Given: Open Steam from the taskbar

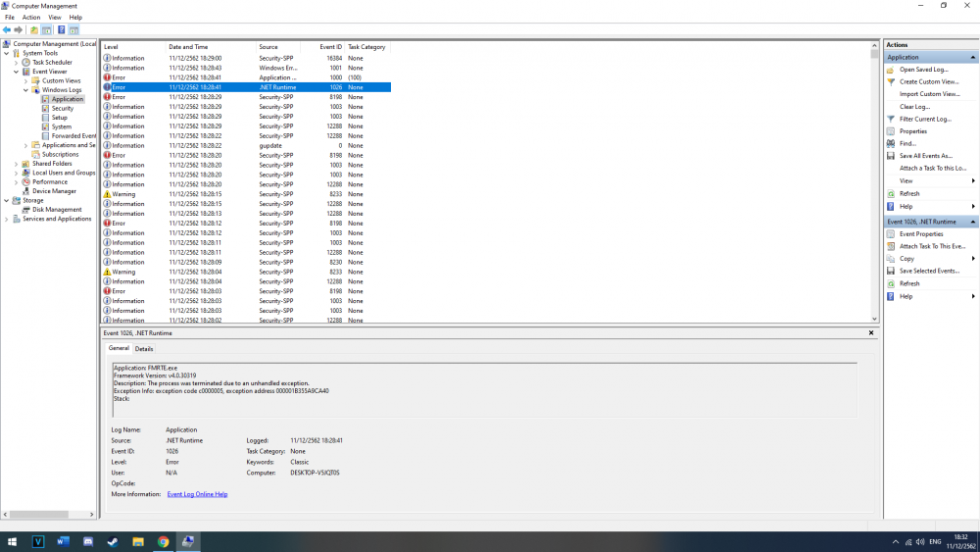Looking at the screenshot, I should click(113, 541).
